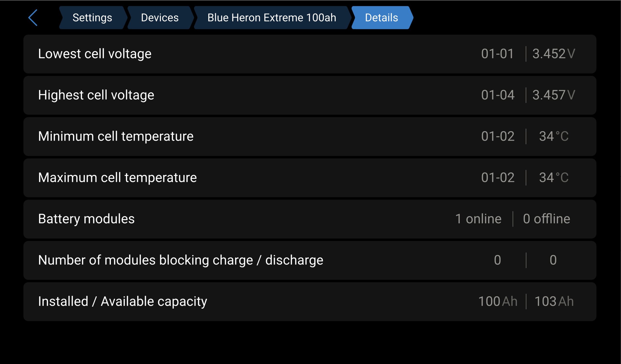Click the 0 offline modules value

coord(546,219)
